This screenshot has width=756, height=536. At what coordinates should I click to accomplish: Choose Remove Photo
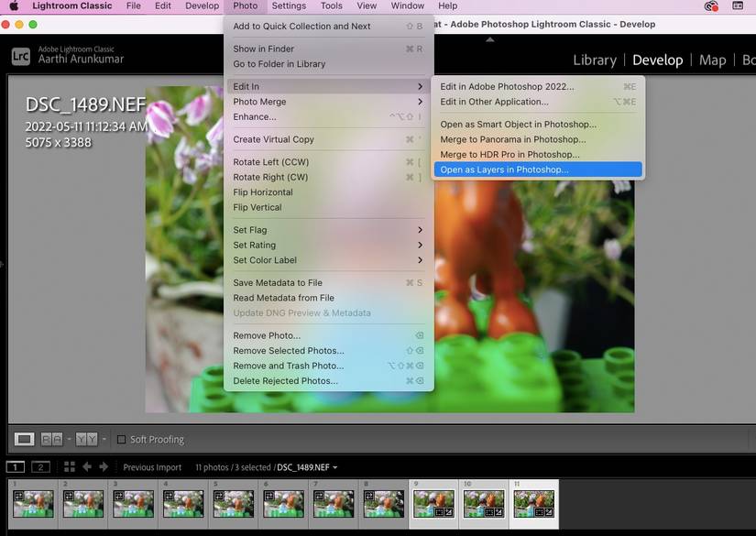click(328, 335)
